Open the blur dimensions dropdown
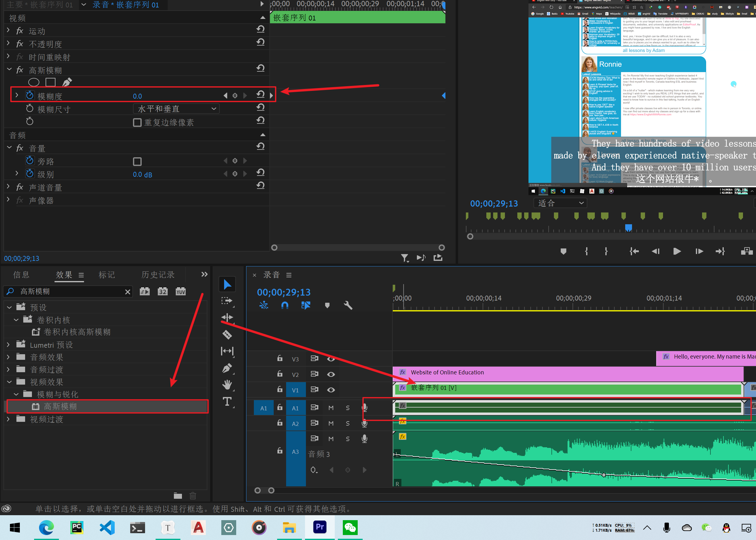Screen dimensions: 756x540 (x=176, y=109)
